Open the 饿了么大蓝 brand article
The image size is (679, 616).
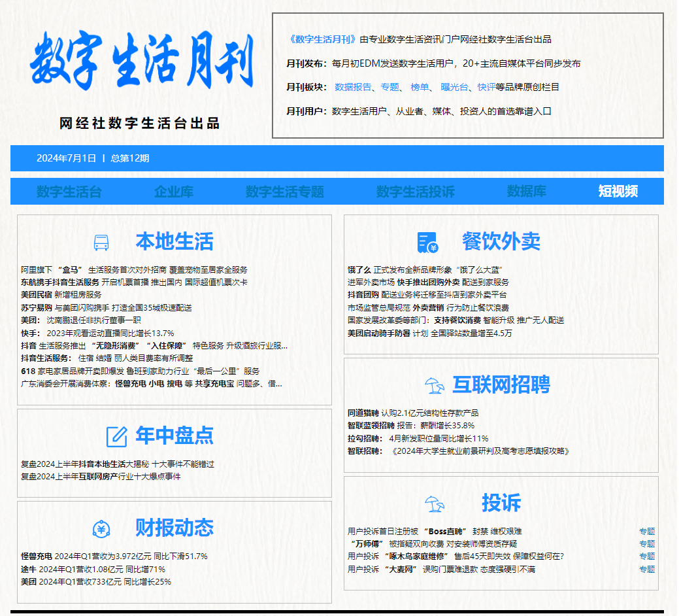(425, 270)
